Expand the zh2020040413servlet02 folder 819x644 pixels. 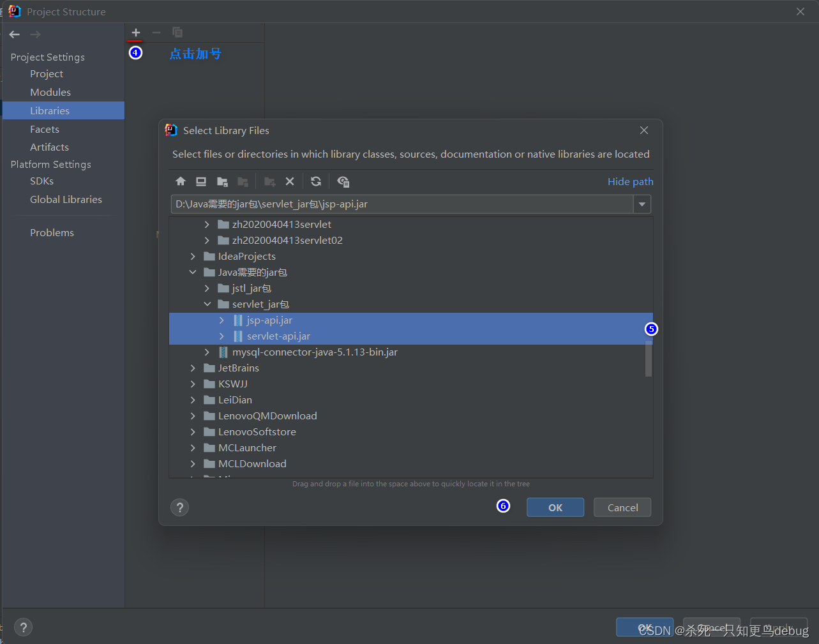(x=207, y=241)
